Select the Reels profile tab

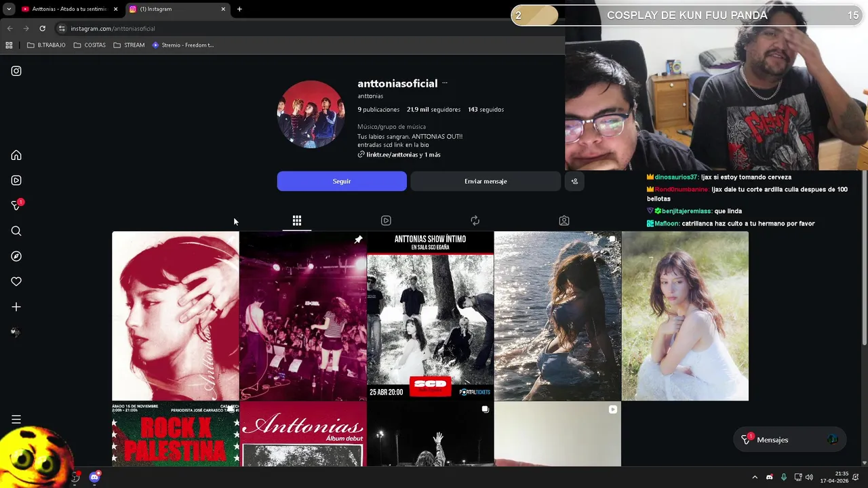point(386,220)
